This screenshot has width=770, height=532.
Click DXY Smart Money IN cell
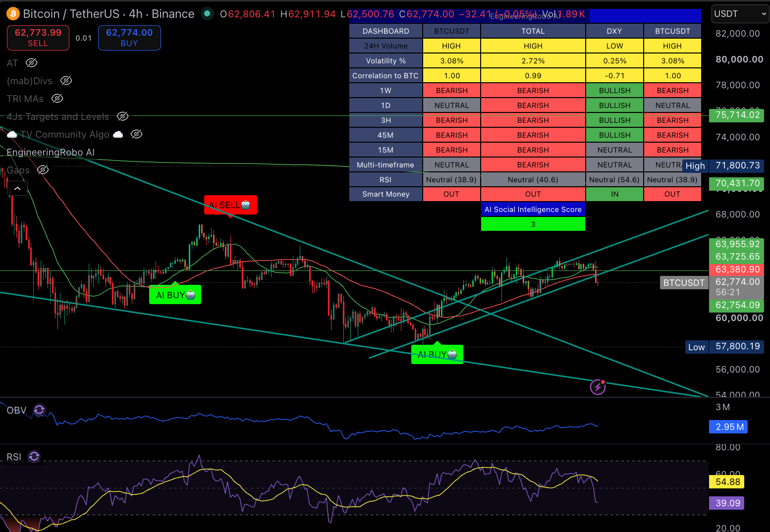tap(614, 194)
